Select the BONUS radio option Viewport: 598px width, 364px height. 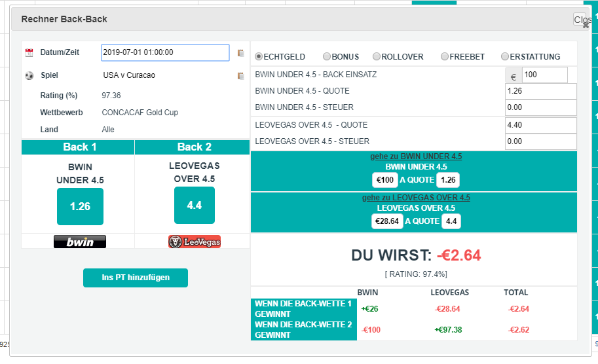(x=327, y=57)
